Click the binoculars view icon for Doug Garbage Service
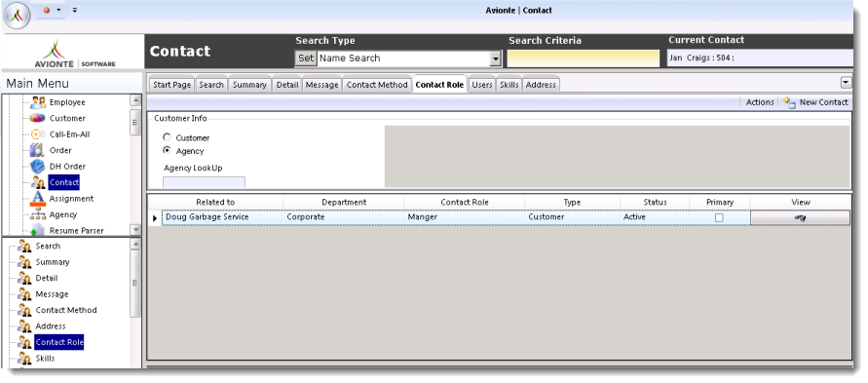Viewport: 868px width, 383px height. [800, 218]
